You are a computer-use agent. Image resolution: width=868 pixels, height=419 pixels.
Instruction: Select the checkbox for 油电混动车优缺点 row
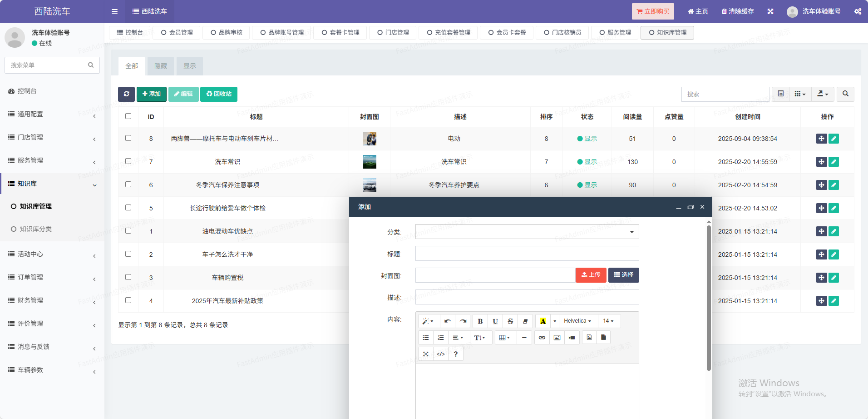[128, 231]
